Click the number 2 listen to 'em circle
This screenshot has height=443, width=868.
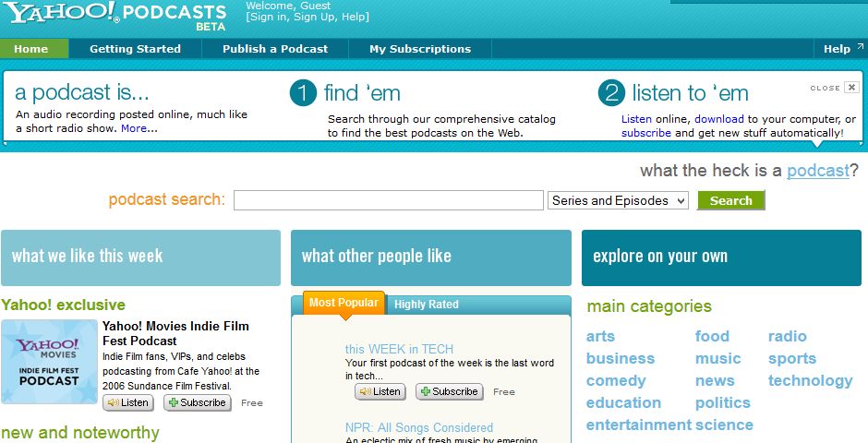[611, 93]
